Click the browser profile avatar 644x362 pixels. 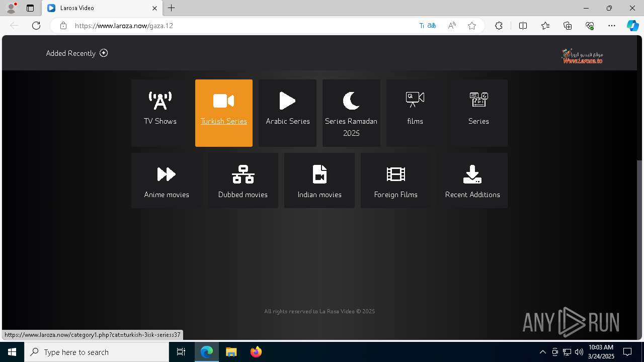click(x=11, y=8)
